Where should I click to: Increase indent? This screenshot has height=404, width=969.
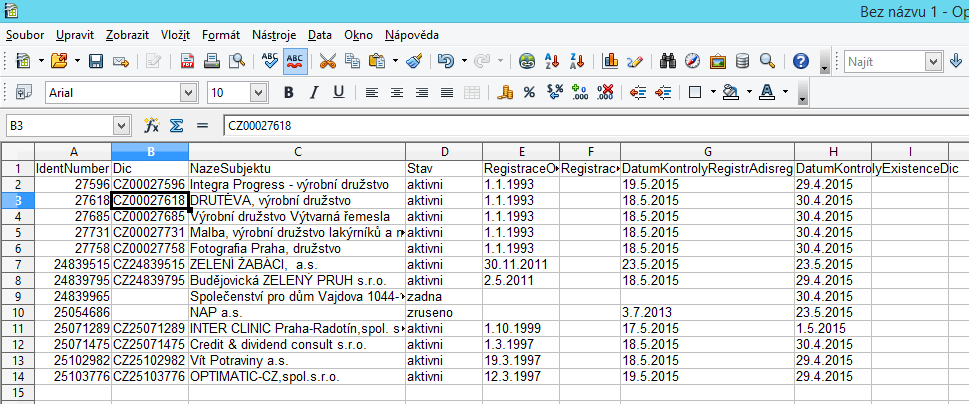click(x=662, y=92)
